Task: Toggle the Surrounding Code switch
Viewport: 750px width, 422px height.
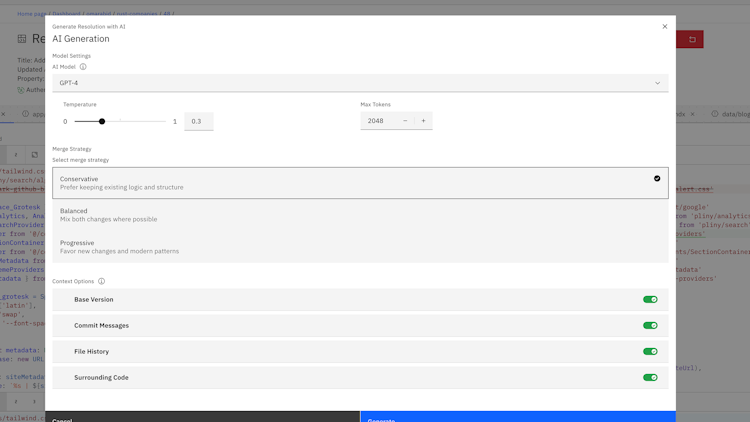Action: point(650,378)
